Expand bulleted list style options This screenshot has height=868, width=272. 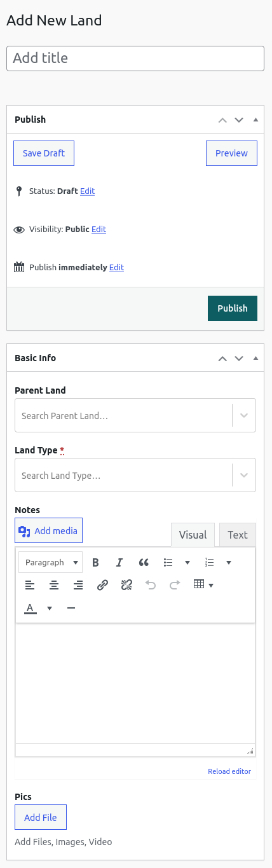coord(187,562)
